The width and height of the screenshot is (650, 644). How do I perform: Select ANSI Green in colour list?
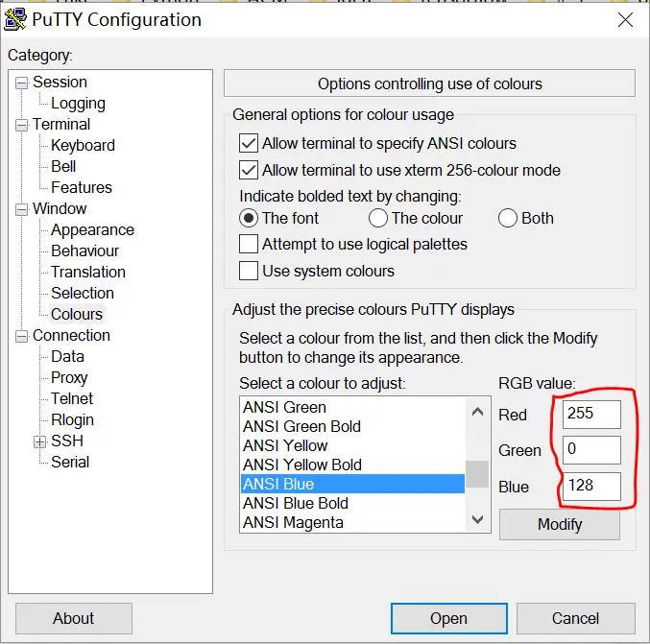[x=352, y=407]
